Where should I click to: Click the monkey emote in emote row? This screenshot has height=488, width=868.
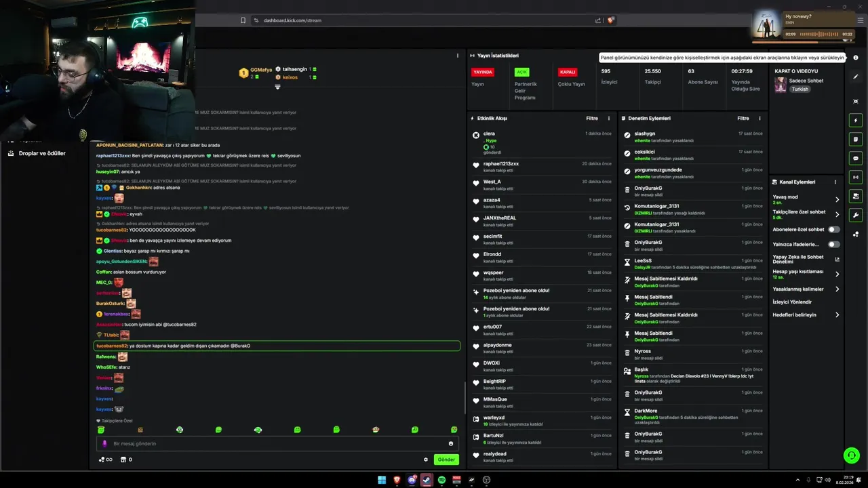[x=376, y=430]
